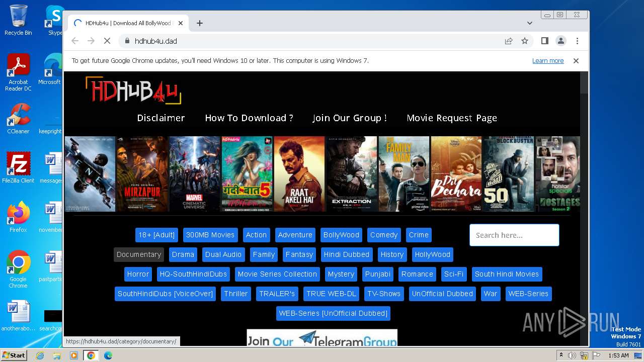This screenshot has width=644, height=362.
Task: Click Learn more link in update bar
Action: (x=548, y=61)
